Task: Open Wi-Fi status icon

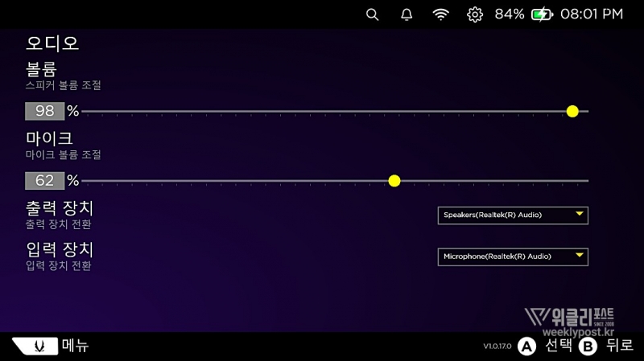Action: pos(440,14)
